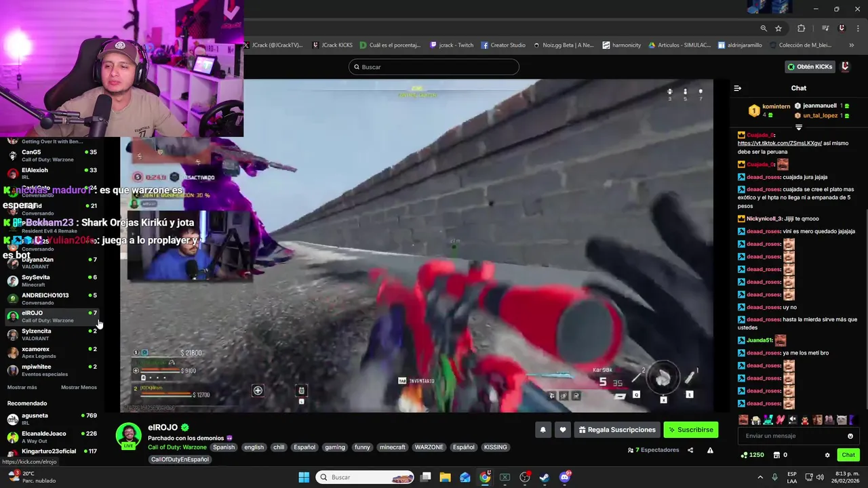Open the Noiz.gg Beta bookmark

click(x=564, y=45)
